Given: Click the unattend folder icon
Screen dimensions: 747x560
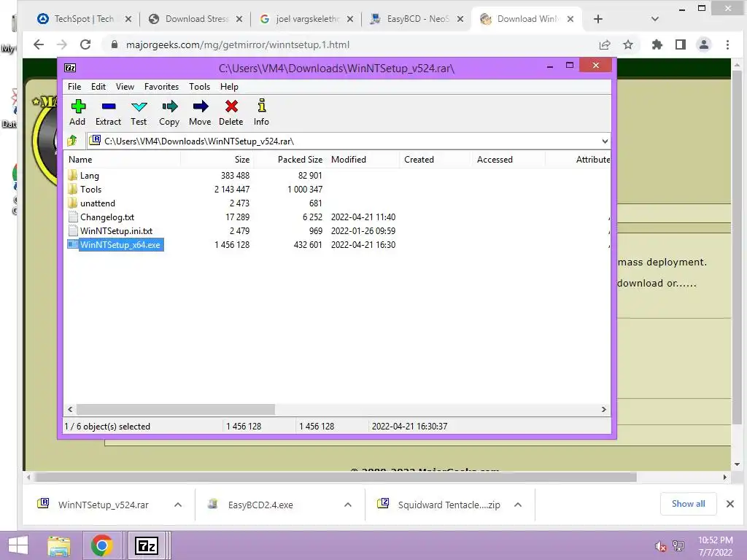Looking at the screenshot, I should 72,203.
